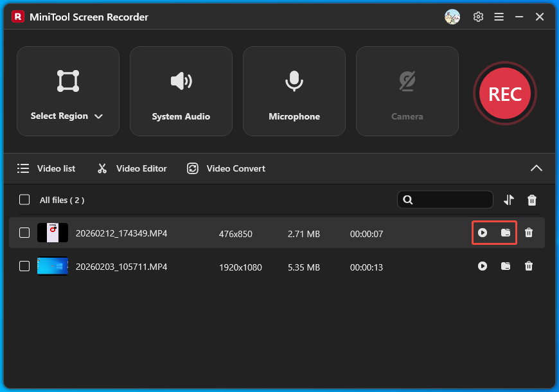Click the sort order icon near search

point(508,200)
